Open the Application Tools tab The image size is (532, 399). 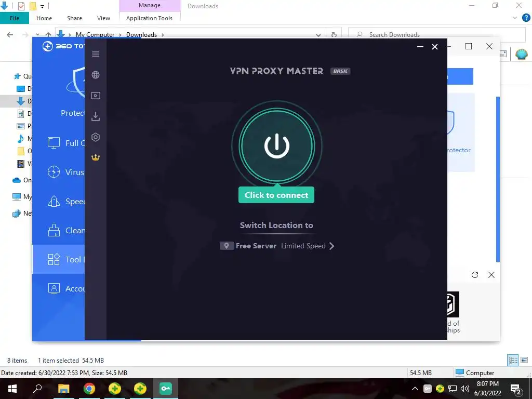coord(149,18)
